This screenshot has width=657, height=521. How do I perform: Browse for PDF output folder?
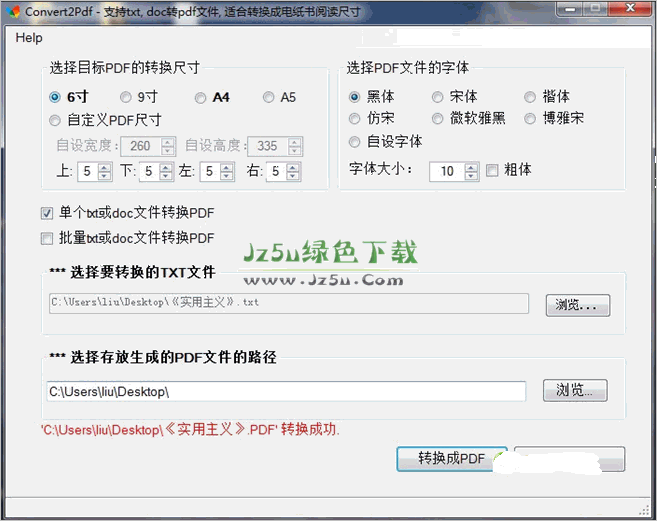[x=575, y=390]
